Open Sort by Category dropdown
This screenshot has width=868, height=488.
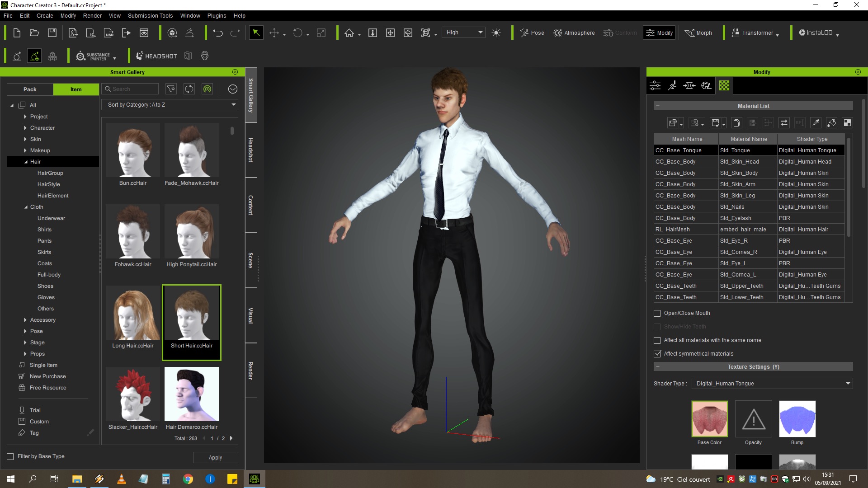[170, 105]
